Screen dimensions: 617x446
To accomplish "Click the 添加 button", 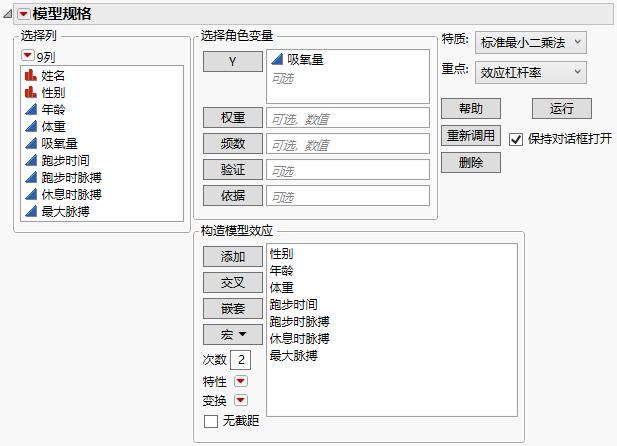I will click(x=233, y=257).
